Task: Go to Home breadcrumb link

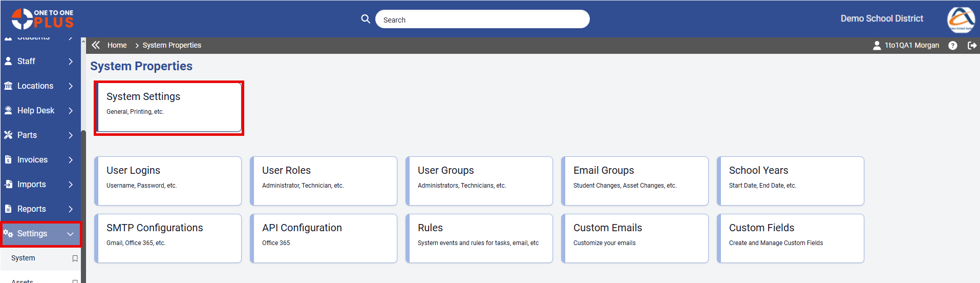Action: (117, 45)
